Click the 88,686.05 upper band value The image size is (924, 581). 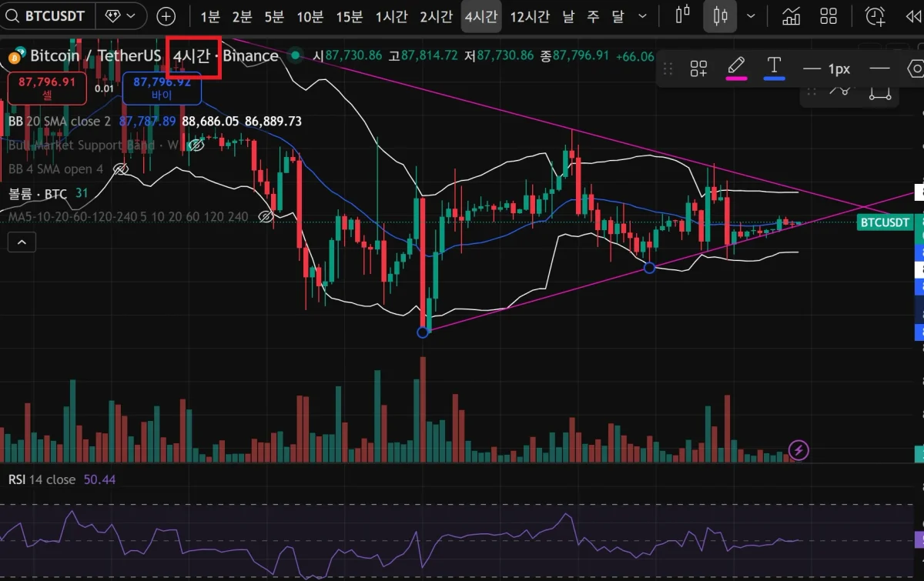210,122
